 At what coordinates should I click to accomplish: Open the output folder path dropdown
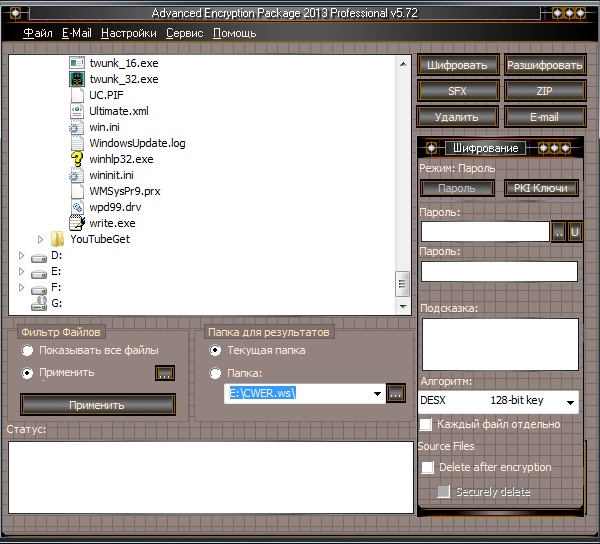coord(377,394)
